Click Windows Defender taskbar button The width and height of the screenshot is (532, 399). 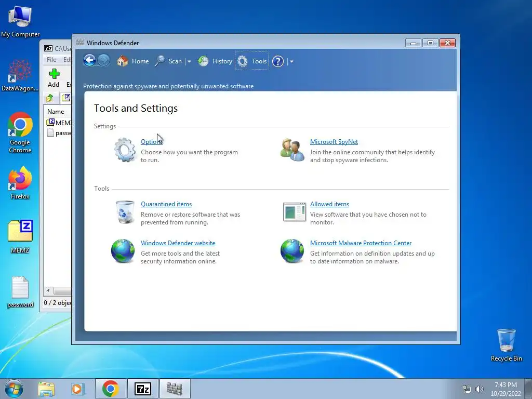[x=175, y=389]
